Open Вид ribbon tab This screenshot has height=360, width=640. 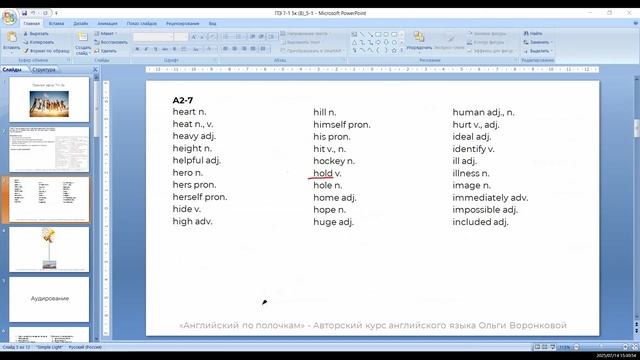212,24
